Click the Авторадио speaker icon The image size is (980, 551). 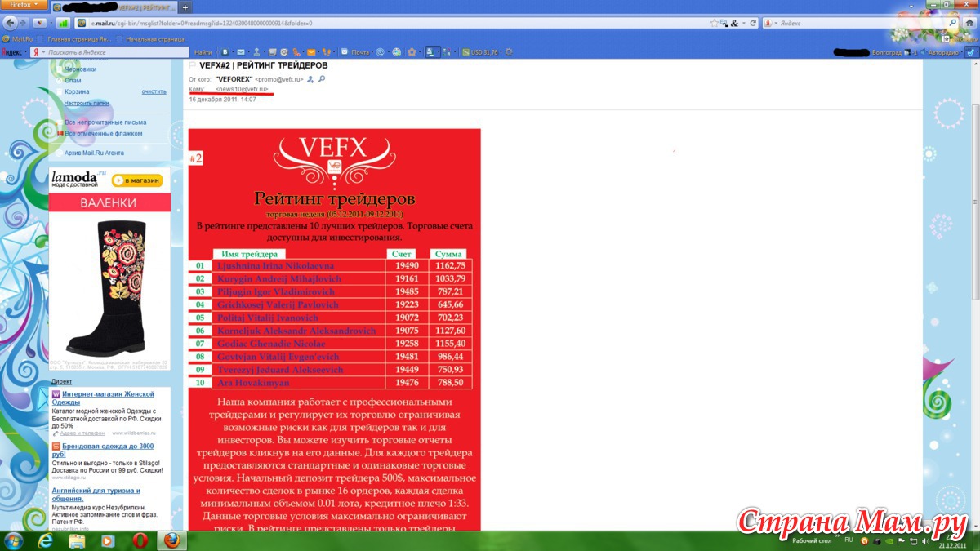[x=924, y=51]
